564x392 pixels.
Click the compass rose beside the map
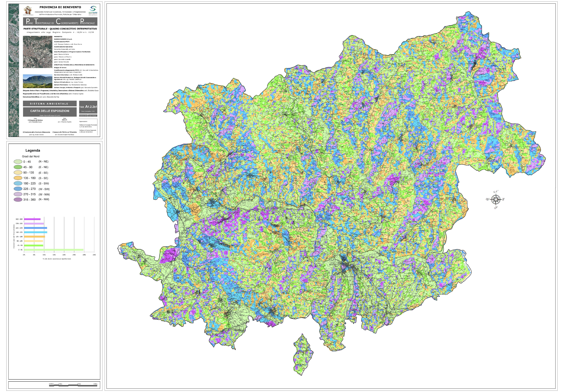(x=495, y=200)
